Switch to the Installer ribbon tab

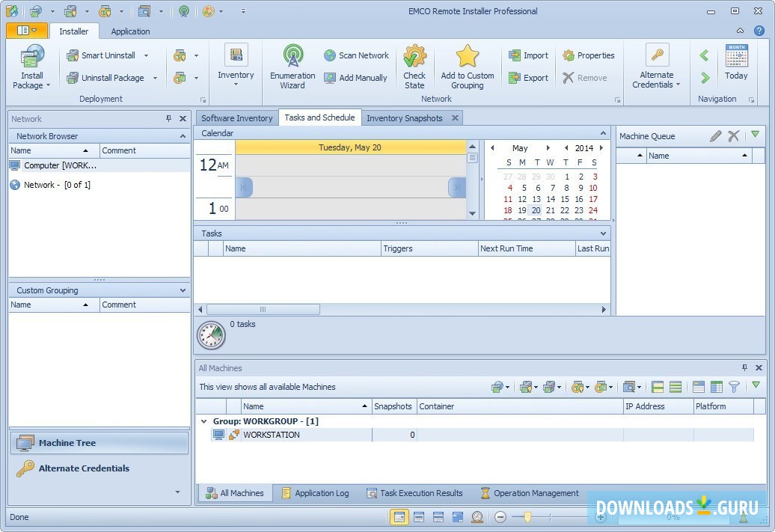tap(73, 31)
